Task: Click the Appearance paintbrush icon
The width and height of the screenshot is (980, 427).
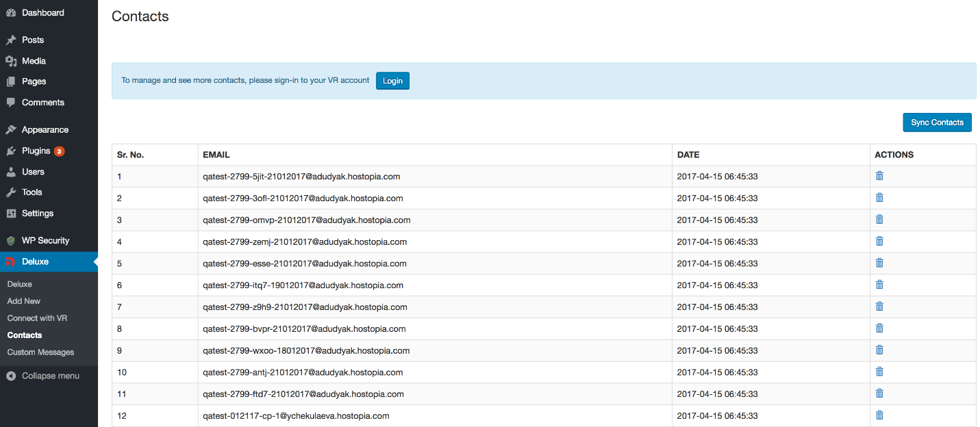Action: [x=11, y=129]
